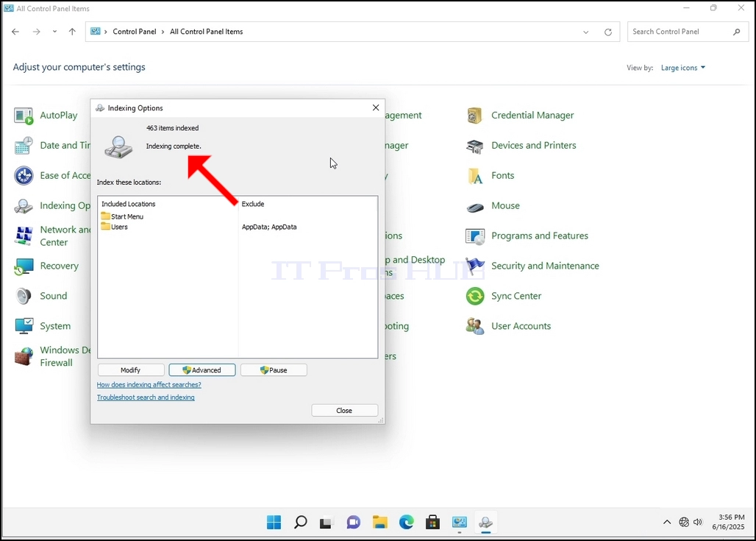Click the Modify button
Screen dimensions: 756x541
(x=131, y=370)
